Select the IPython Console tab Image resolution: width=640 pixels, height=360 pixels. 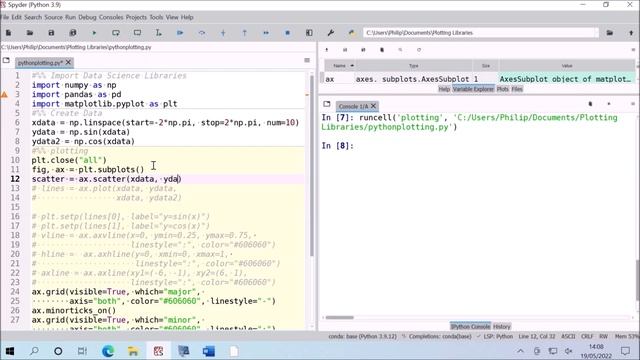point(470,327)
